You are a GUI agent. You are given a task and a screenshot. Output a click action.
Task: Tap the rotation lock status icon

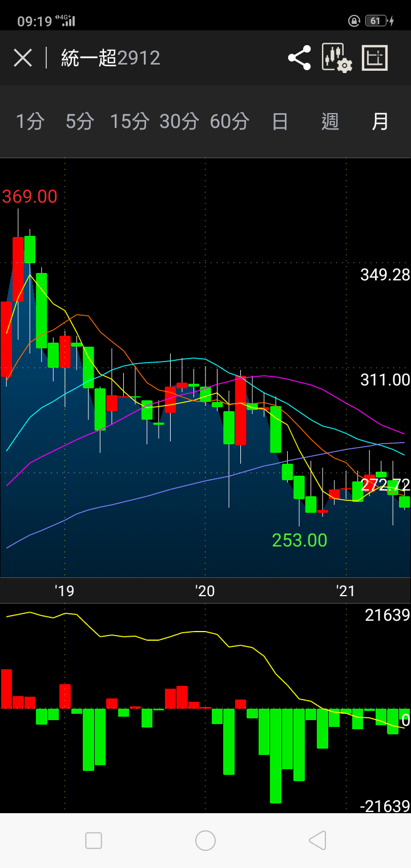[x=354, y=21]
